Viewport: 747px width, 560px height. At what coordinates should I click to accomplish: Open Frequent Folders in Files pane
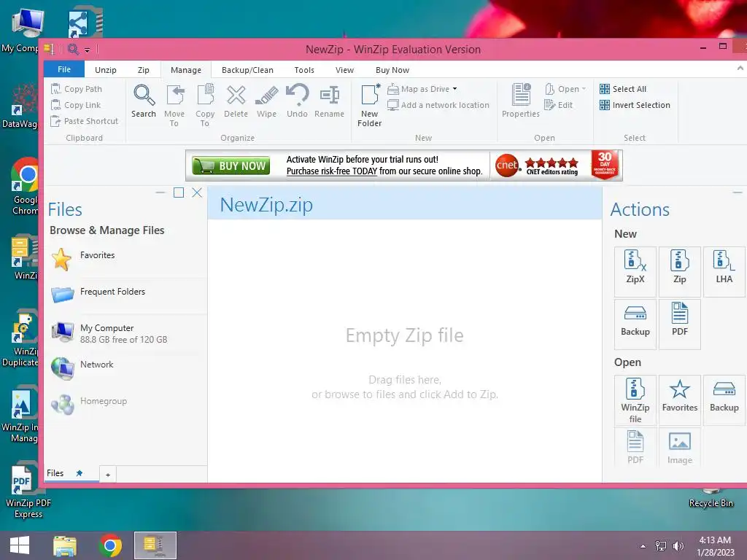[x=127, y=295]
